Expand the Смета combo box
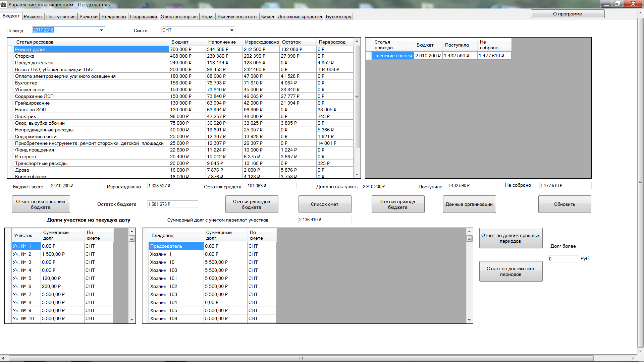This screenshot has height=362, width=644. tap(232, 30)
